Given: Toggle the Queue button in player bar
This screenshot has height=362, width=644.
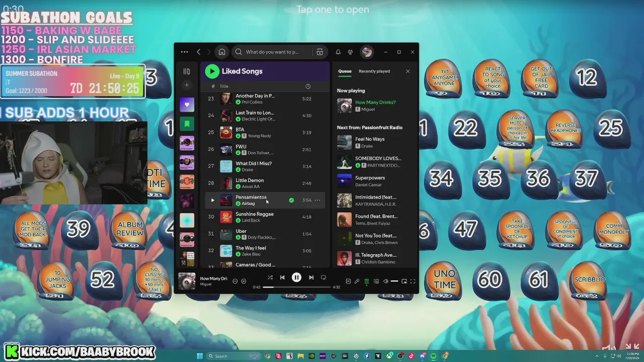Looking at the screenshot, I should [x=367, y=282].
